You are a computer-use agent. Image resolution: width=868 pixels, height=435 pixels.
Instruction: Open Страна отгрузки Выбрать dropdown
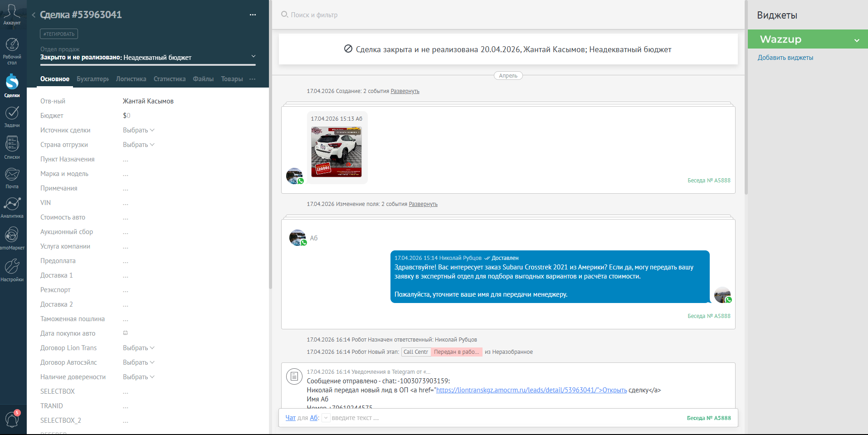(138, 145)
